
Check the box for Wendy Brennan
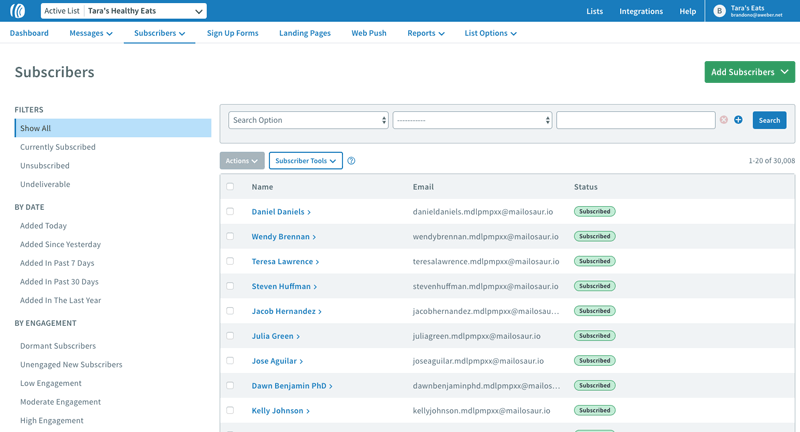point(230,237)
